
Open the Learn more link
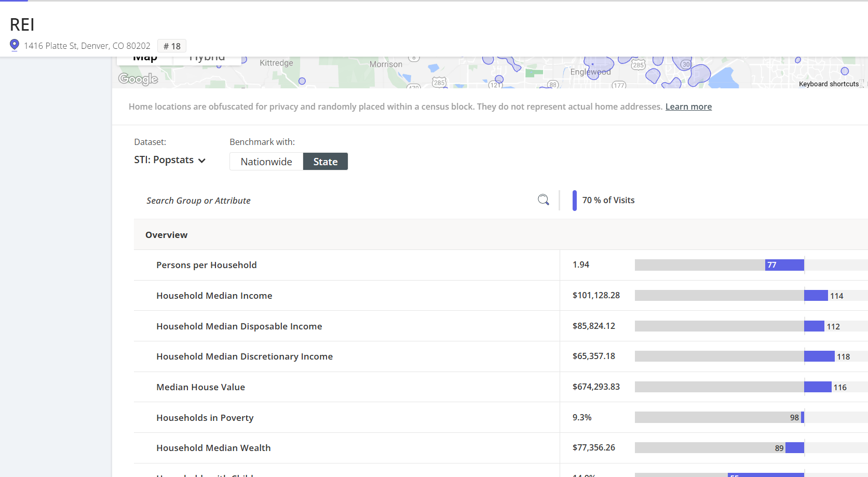click(x=688, y=107)
